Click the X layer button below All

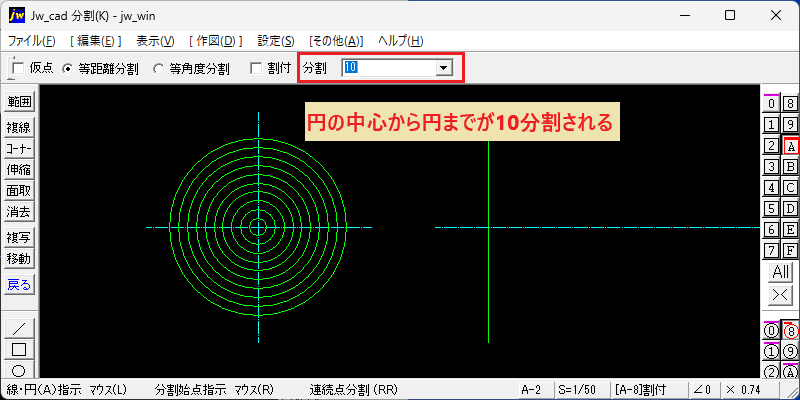point(781,295)
